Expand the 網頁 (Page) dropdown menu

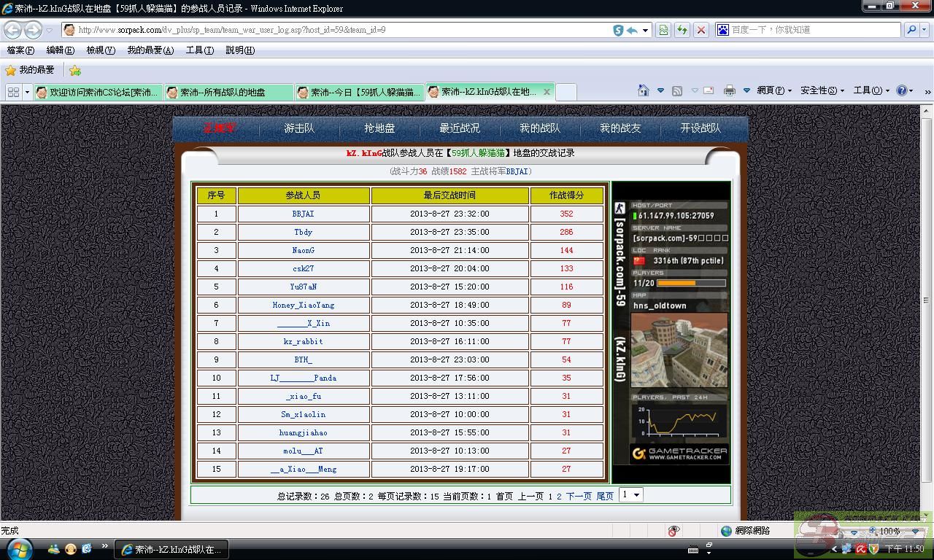[x=774, y=90]
